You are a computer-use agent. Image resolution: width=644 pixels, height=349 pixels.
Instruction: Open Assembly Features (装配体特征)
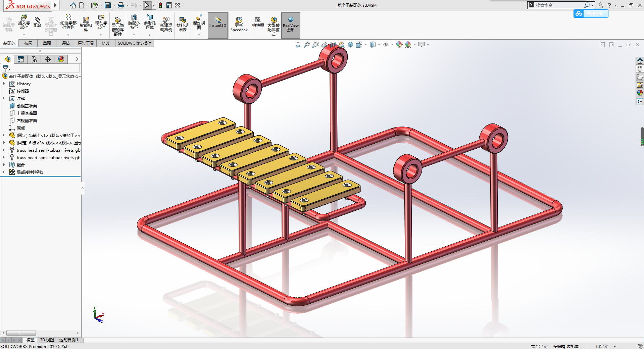pyautogui.click(x=134, y=22)
